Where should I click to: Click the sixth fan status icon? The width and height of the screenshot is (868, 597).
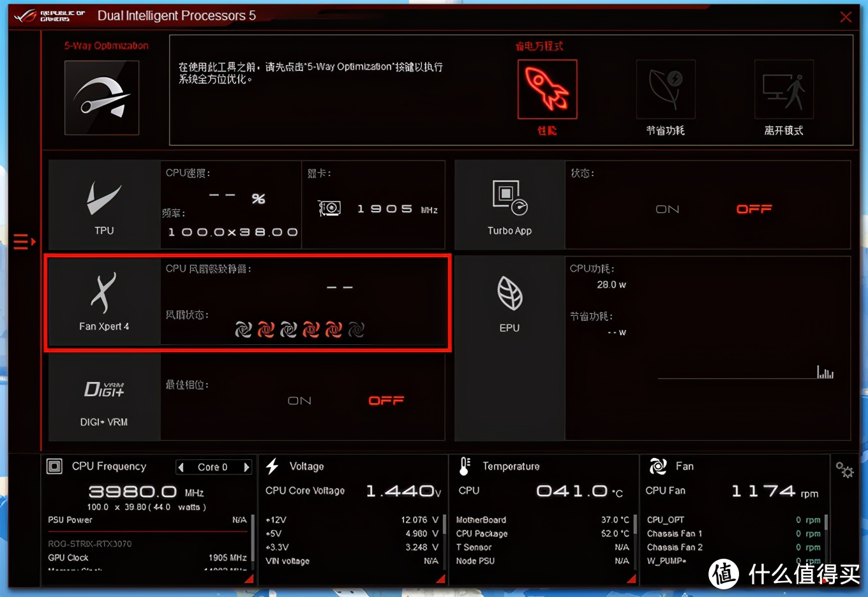tap(356, 329)
